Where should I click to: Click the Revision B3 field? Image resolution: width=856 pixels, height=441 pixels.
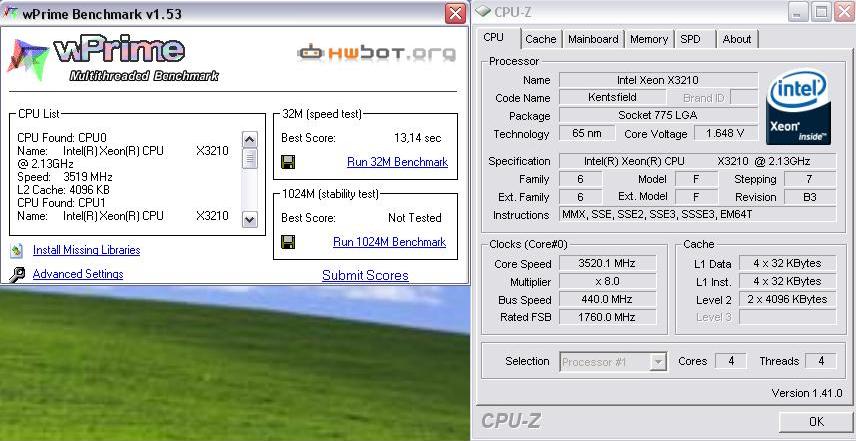810,197
